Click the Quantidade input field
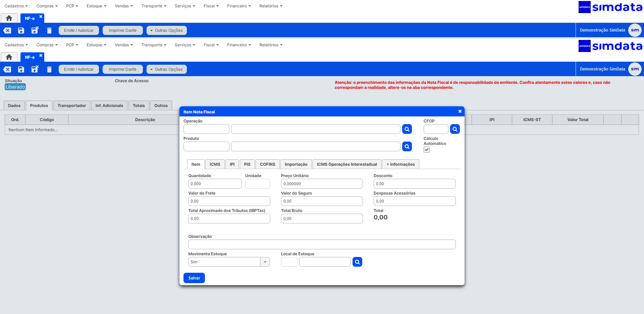The width and height of the screenshot is (644, 314). pos(215,184)
